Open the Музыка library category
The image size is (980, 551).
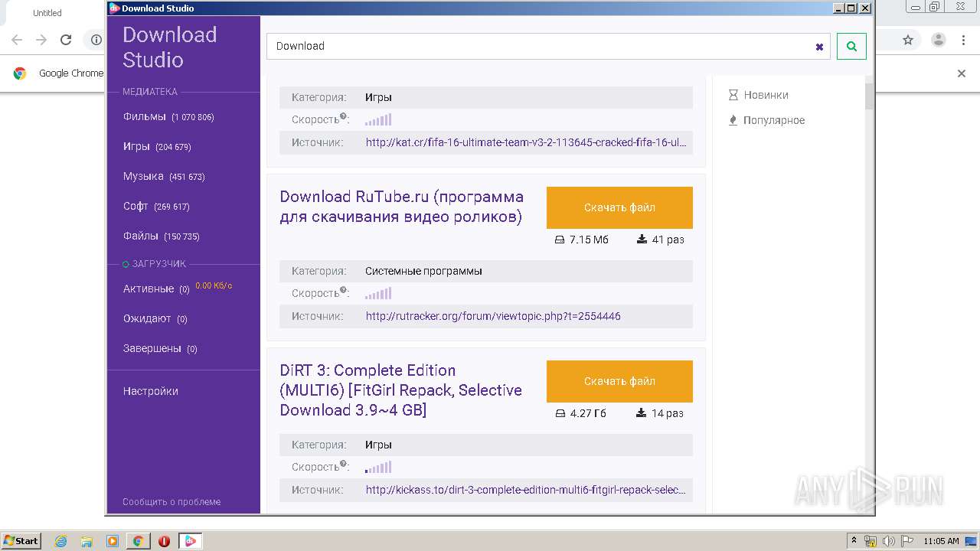click(x=164, y=176)
